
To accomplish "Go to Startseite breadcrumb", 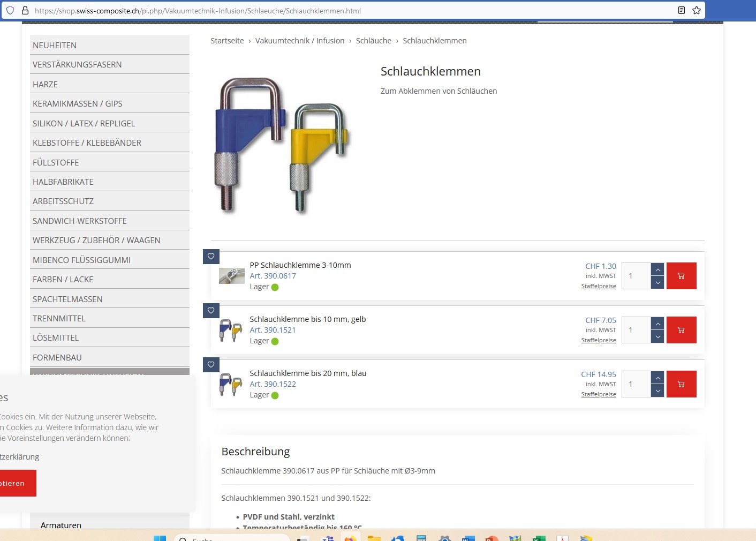I will pos(227,41).
